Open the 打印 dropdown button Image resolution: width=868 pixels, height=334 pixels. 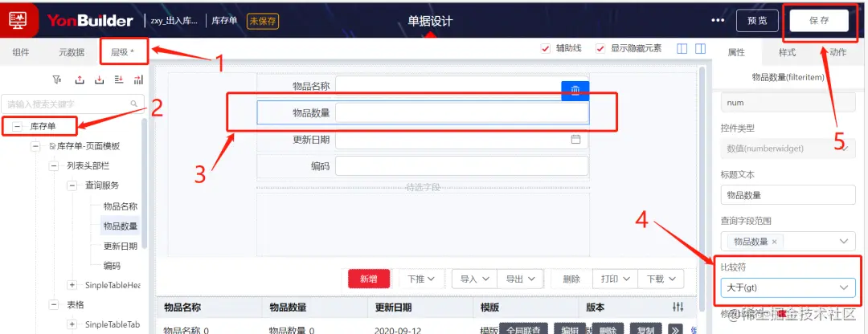click(615, 279)
